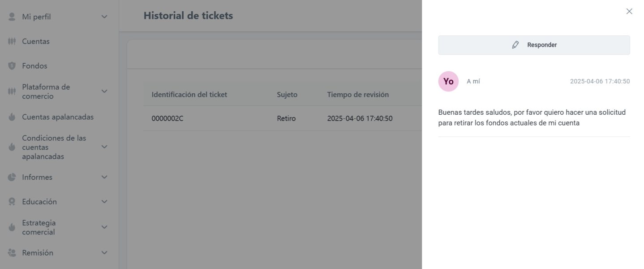Image resolution: width=644 pixels, height=269 pixels.
Task: Expand Plataforma de comercio submenu arrow
Action: [104, 91]
